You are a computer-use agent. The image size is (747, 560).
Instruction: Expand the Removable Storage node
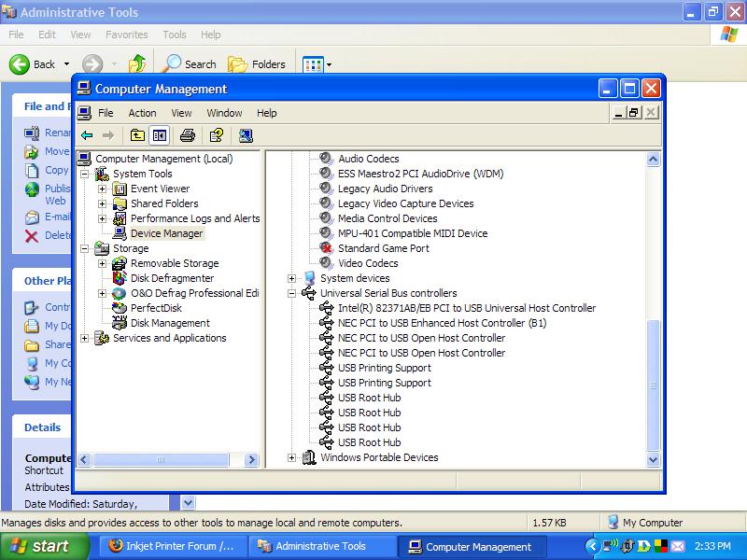coord(102,263)
